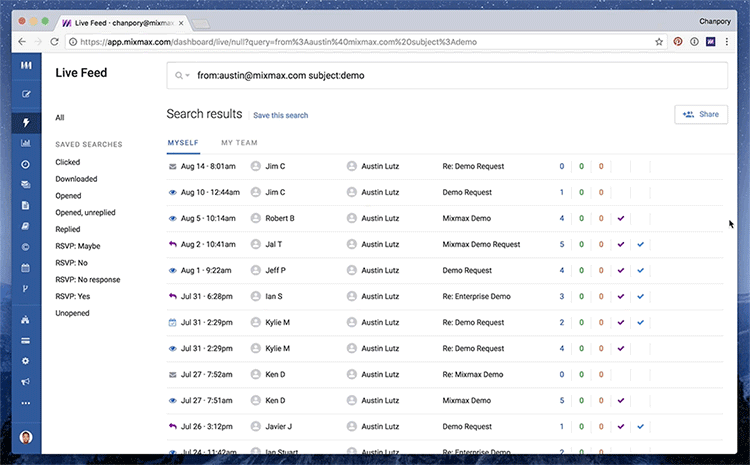
Task: Open the document templates icon
Action: 26,205
